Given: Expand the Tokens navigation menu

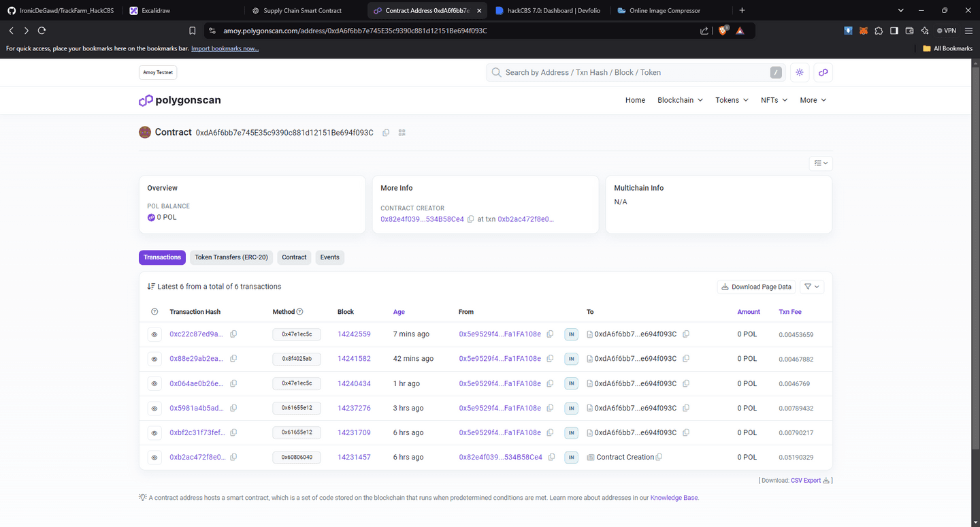Looking at the screenshot, I should coord(732,100).
